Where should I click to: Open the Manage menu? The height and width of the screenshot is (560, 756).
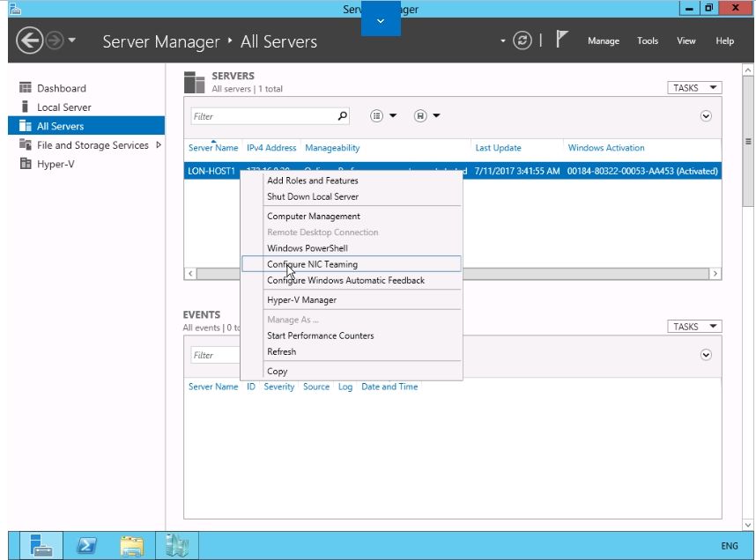[604, 41]
